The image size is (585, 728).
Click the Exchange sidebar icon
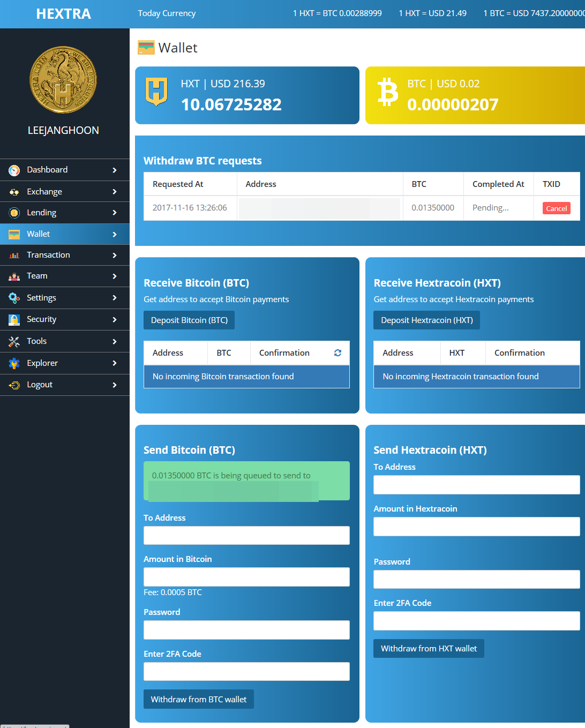coord(14,192)
